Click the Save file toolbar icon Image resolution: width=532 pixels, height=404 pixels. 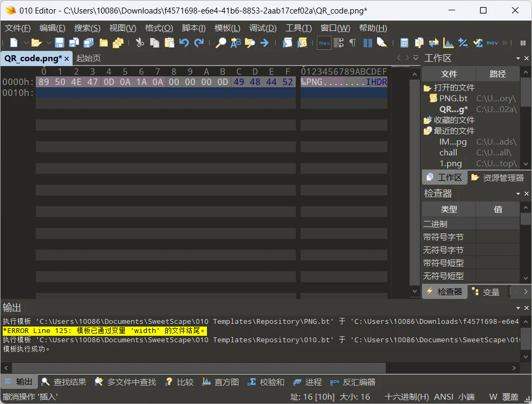point(60,43)
